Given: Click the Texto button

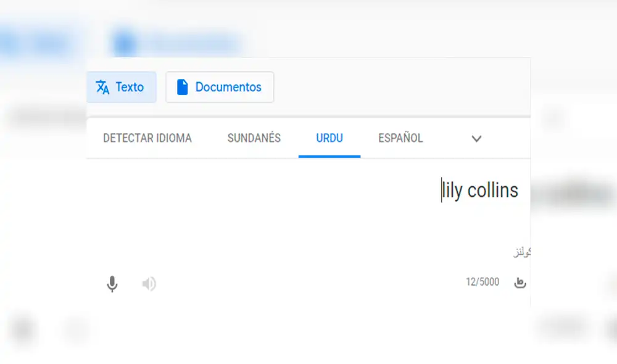Looking at the screenshot, I should coord(122,87).
